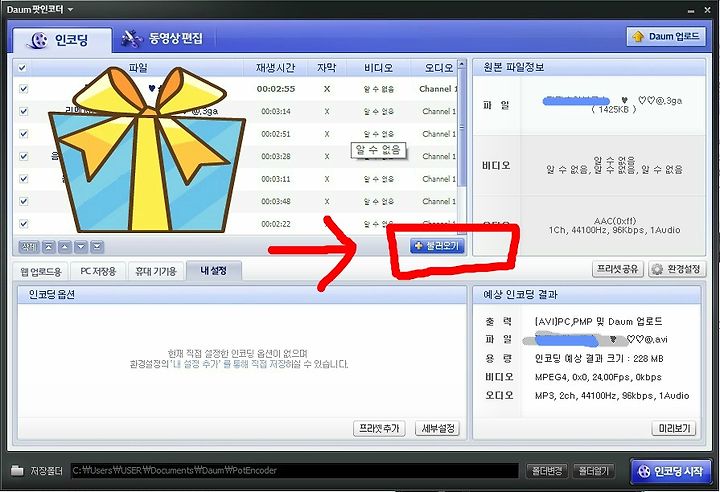Uncheck the file with duration 00:02:22
The height and width of the screenshot is (492, 720).
[23, 224]
